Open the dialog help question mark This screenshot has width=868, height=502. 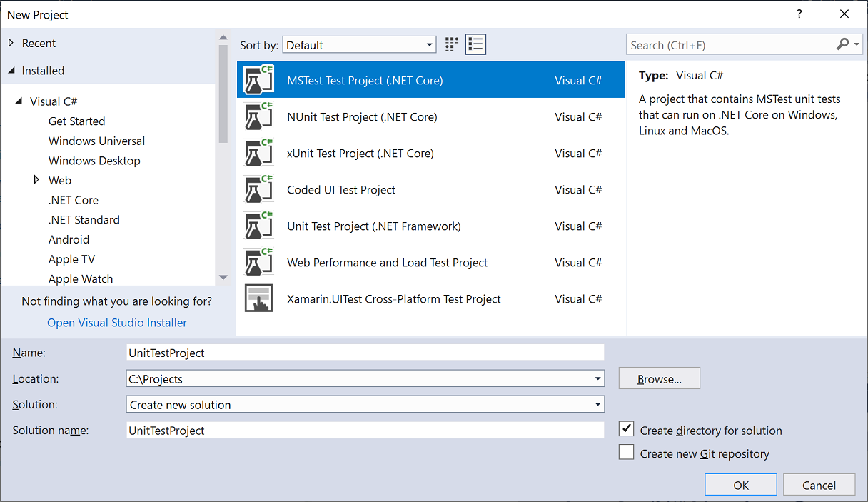798,14
